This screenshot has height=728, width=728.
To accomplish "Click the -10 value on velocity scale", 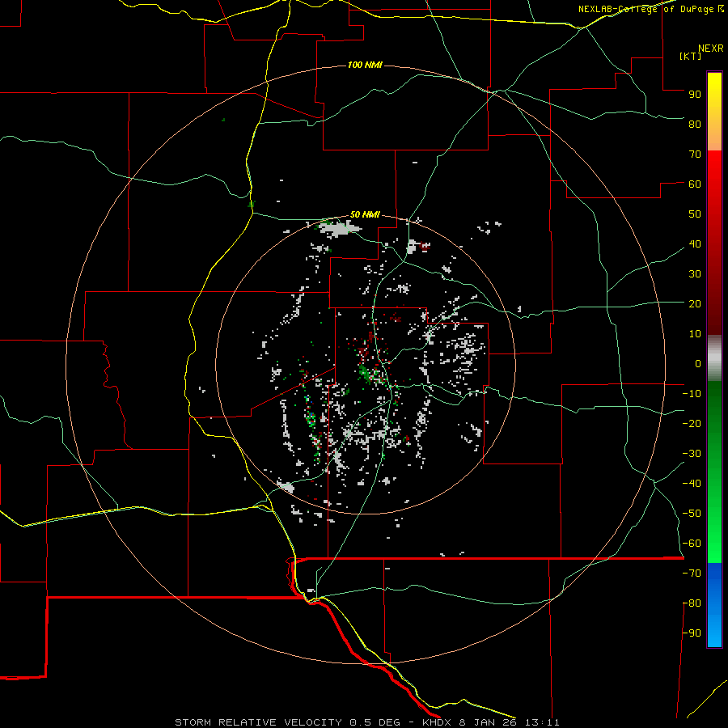I will [692, 394].
